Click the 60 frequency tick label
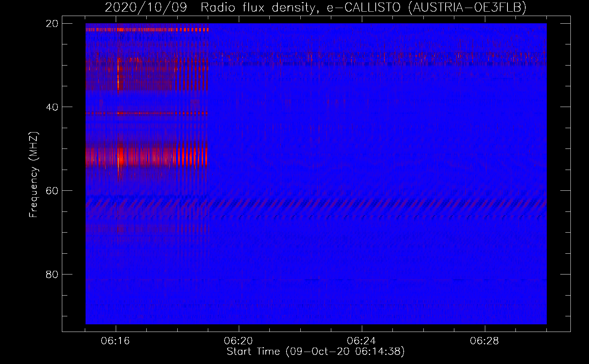 click(x=52, y=191)
